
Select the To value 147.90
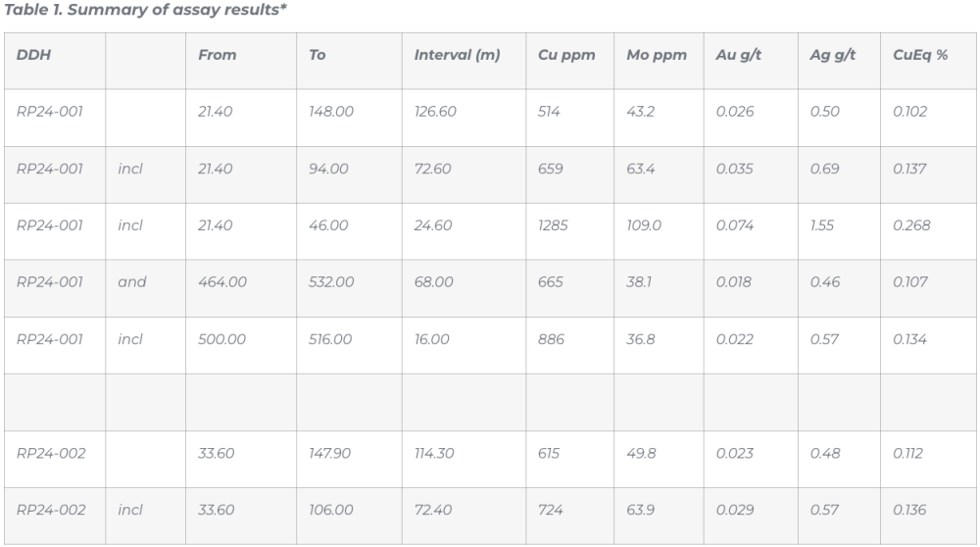[x=331, y=453]
